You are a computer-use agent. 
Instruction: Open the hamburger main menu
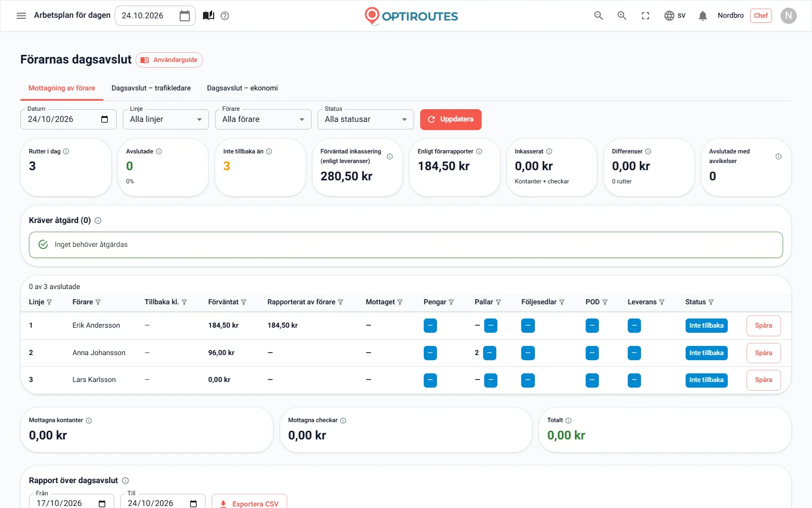pyautogui.click(x=21, y=16)
